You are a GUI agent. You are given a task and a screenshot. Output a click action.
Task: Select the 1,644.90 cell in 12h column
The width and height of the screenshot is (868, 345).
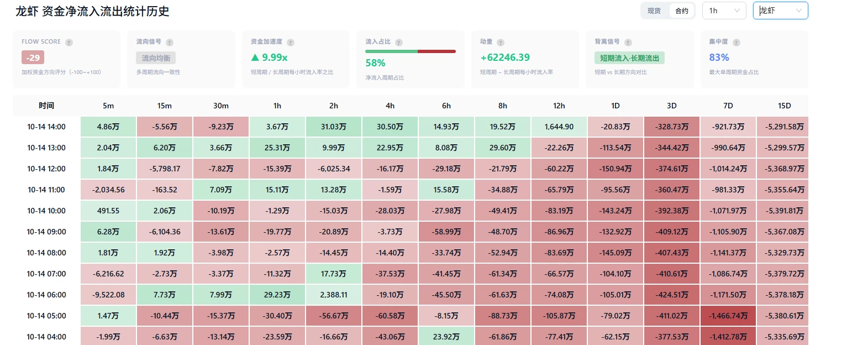[559, 127]
